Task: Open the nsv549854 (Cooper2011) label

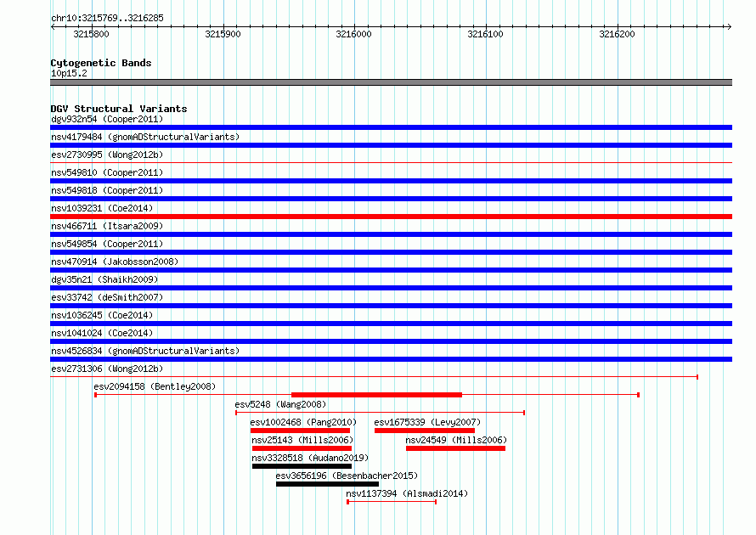Action: (x=107, y=244)
